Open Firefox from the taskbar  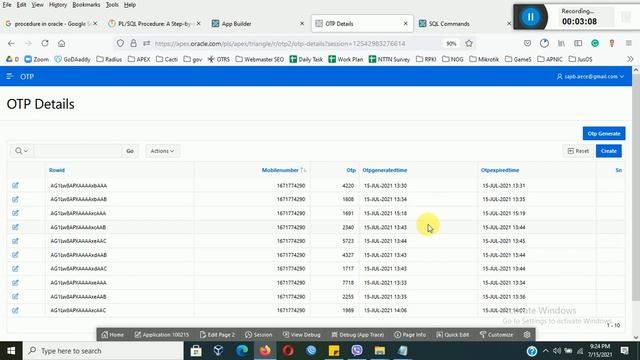click(x=265, y=351)
